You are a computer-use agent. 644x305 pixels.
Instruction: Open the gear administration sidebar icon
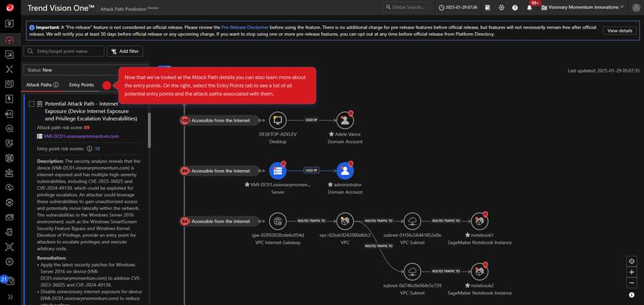click(x=10, y=262)
